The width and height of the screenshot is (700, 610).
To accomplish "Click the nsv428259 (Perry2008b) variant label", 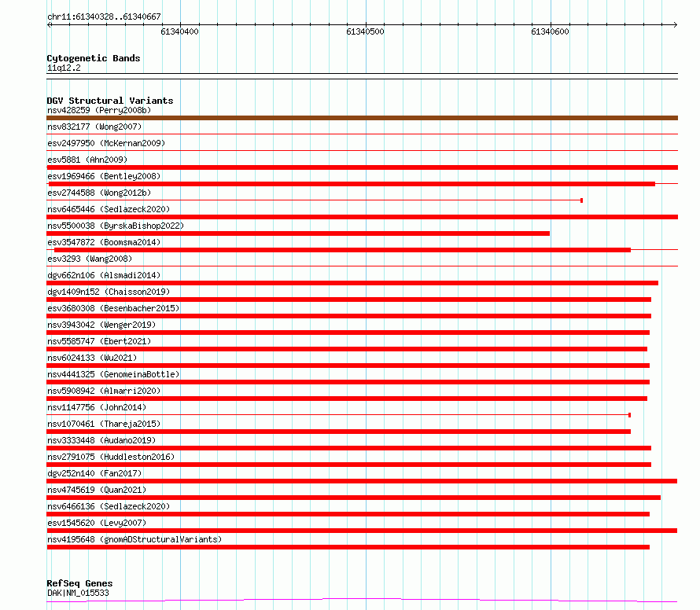I will [x=99, y=110].
